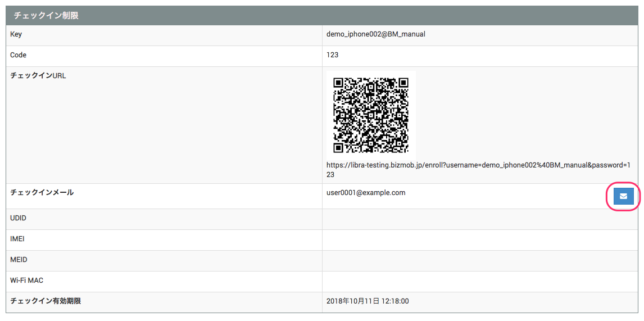Click the Key row label

(x=16, y=34)
